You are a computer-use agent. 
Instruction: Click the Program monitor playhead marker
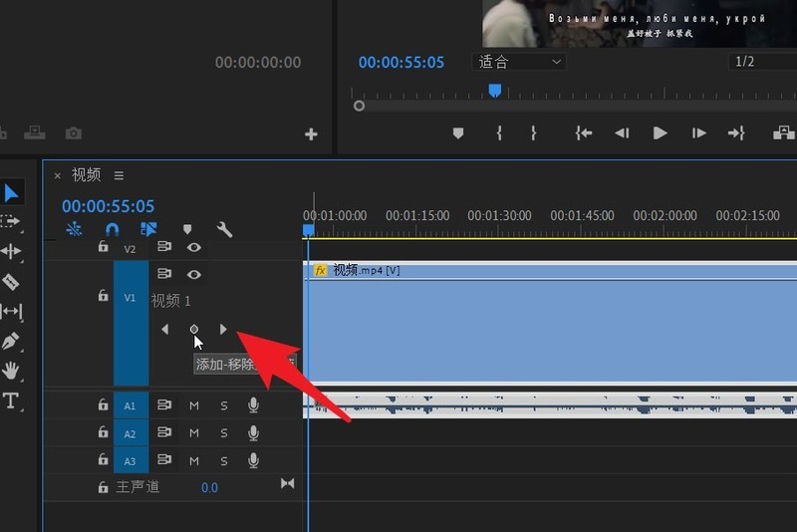coord(494,91)
